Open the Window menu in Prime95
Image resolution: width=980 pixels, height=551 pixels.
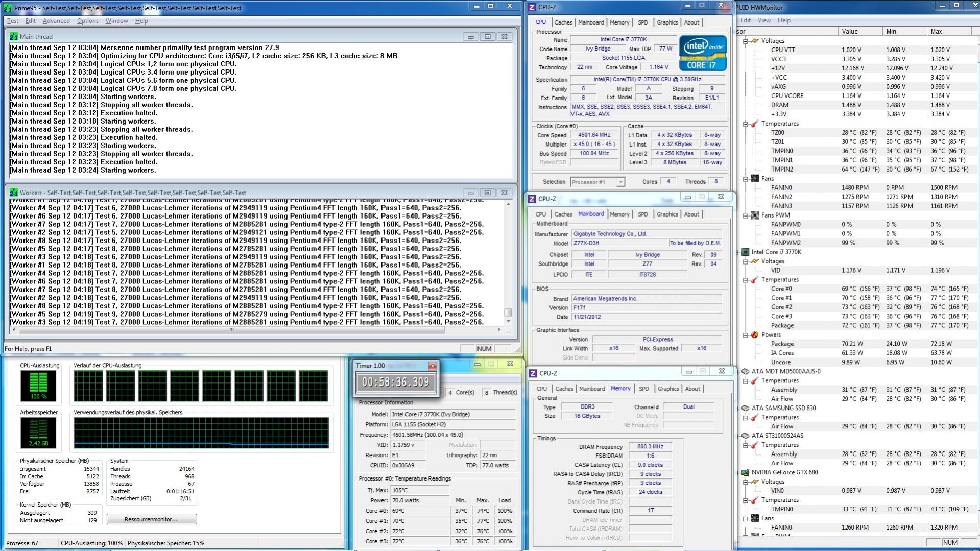[x=117, y=21]
